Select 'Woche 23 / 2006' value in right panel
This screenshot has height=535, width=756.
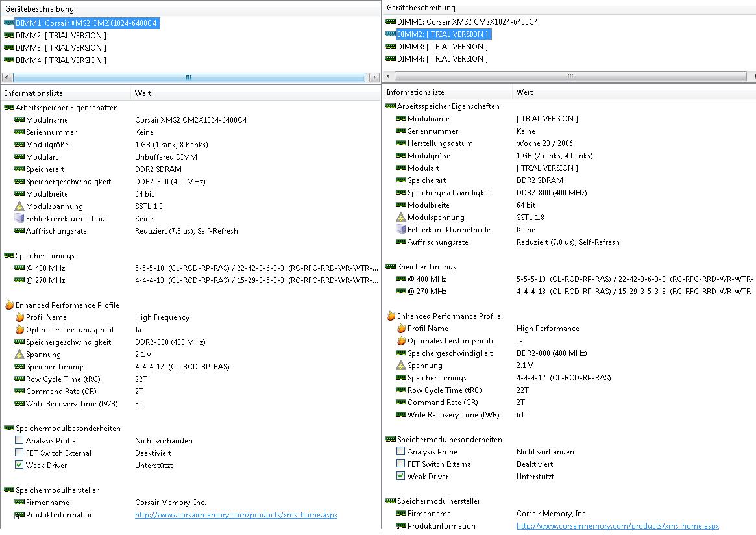544,143
